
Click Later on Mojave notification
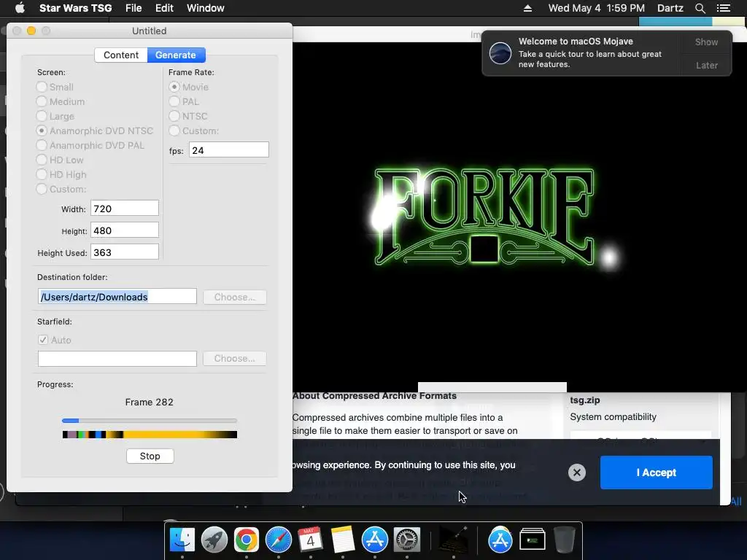pyautogui.click(x=706, y=65)
